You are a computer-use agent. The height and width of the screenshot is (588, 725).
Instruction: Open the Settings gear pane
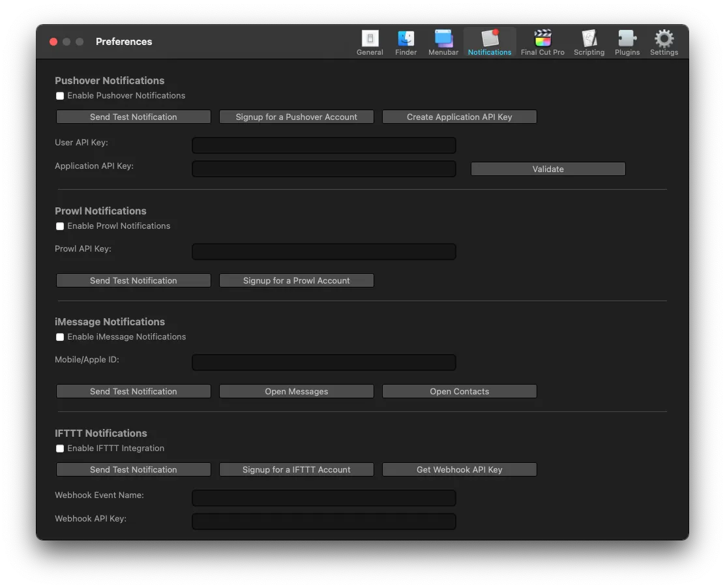pyautogui.click(x=664, y=42)
